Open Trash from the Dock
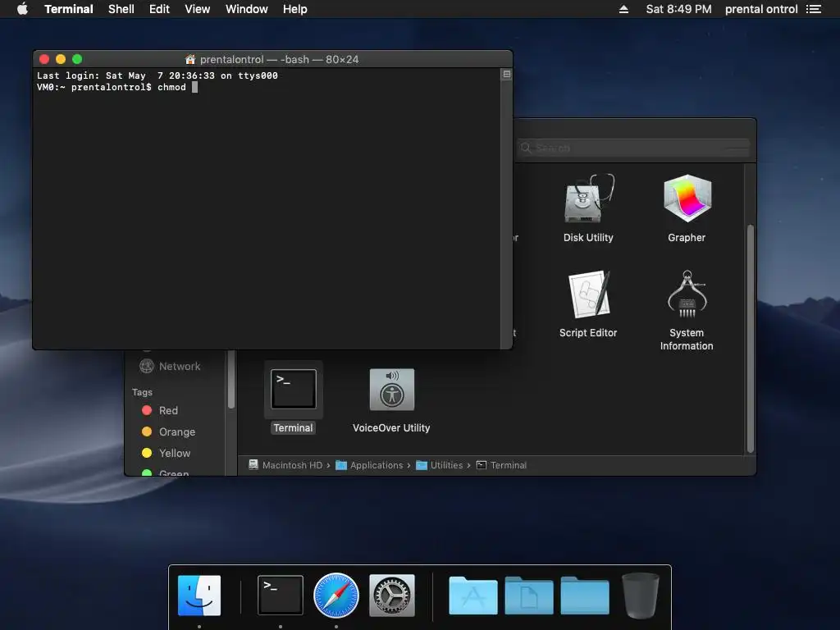 point(640,596)
